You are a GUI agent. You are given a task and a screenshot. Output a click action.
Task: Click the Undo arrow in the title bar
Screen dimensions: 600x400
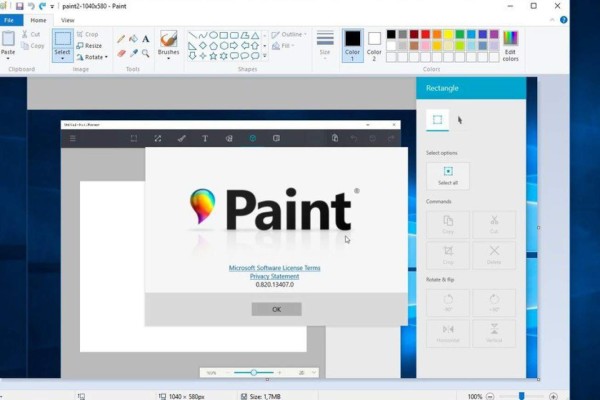[31, 6]
